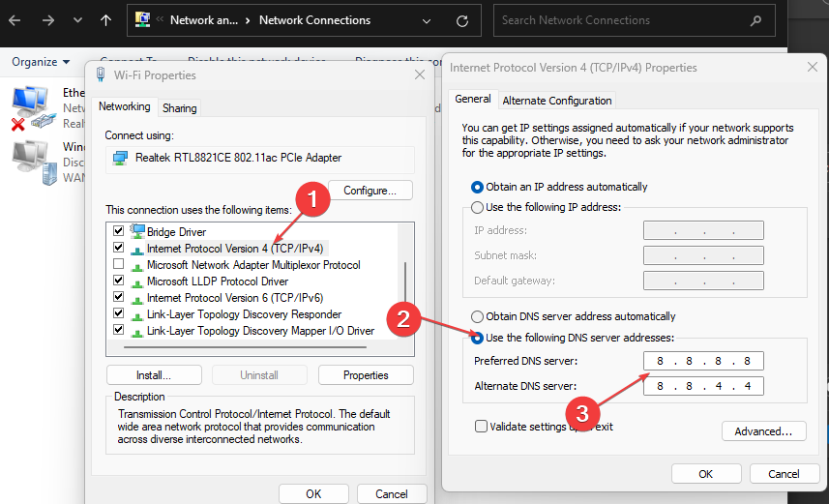Viewport: 829px width, 504px height.
Task: Switch to the Sharing tab
Action: (180, 108)
